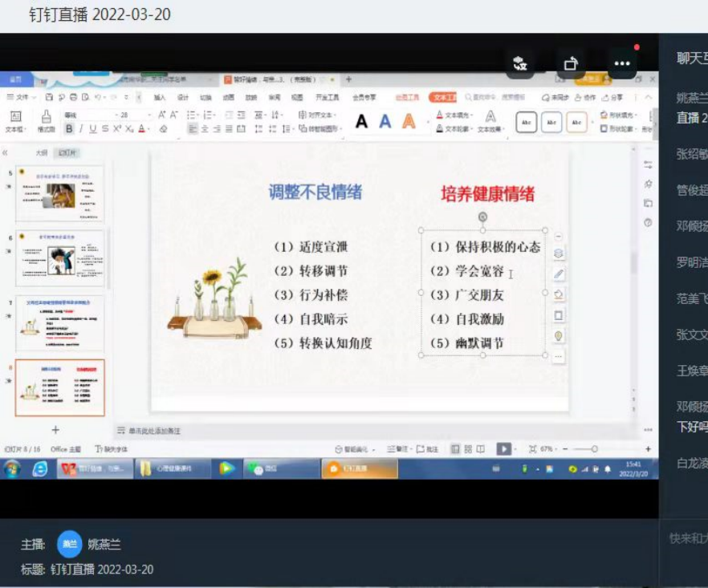
Task: Select slide 5 thumbnail
Action: click(59, 193)
